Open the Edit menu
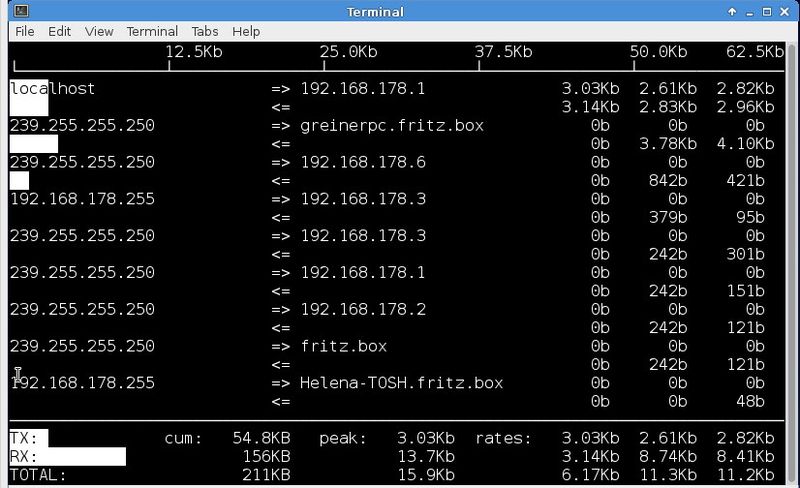Image resolution: width=800 pixels, height=488 pixels. 59,32
